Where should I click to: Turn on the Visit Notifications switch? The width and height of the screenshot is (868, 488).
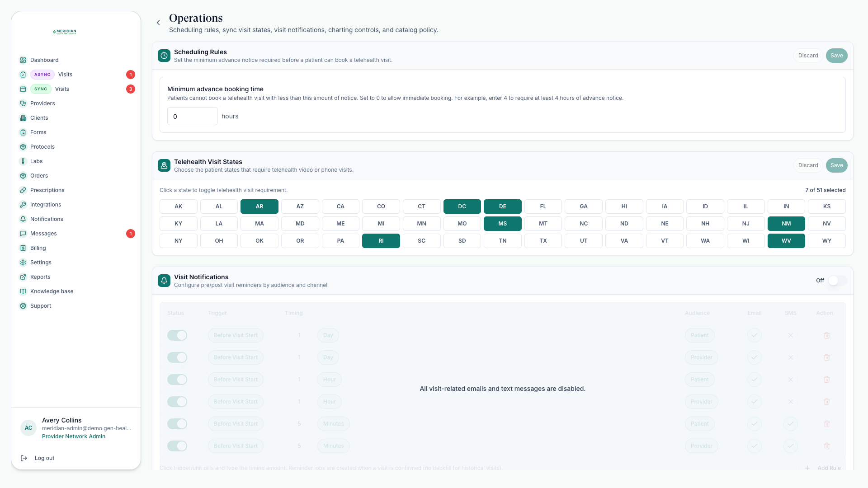click(x=837, y=281)
